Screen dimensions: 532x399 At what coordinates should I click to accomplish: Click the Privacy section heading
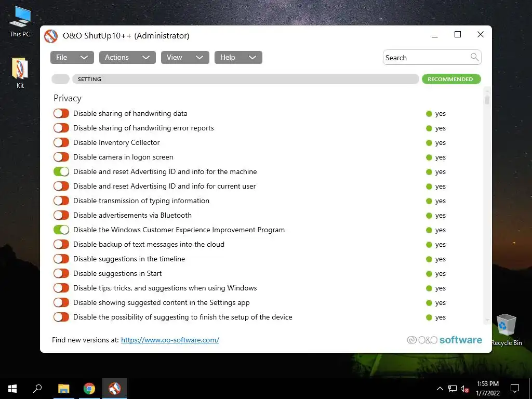68,98
